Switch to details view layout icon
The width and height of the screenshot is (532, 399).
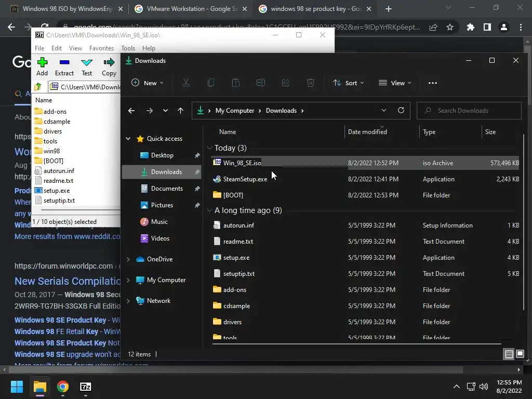tap(509, 354)
